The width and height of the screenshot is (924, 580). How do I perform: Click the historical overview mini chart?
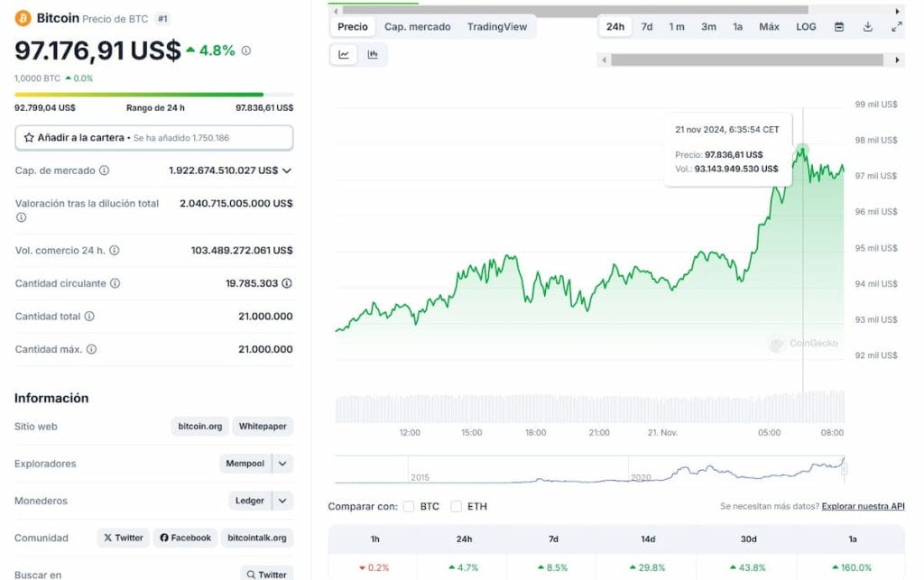[x=589, y=469]
